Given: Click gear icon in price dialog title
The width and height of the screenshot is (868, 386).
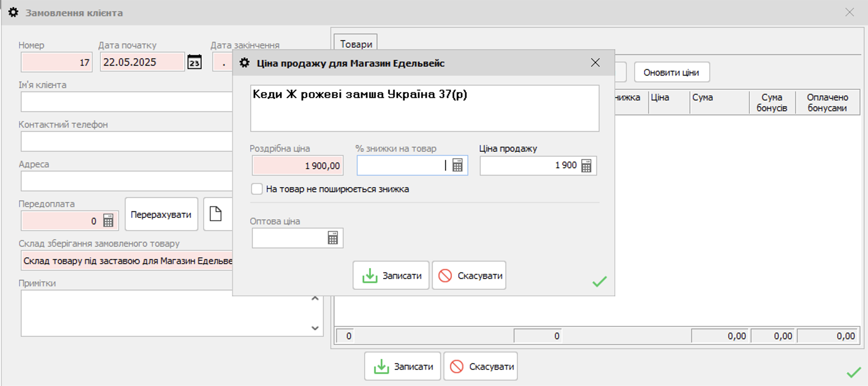Looking at the screenshot, I should [x=244, y=63].
